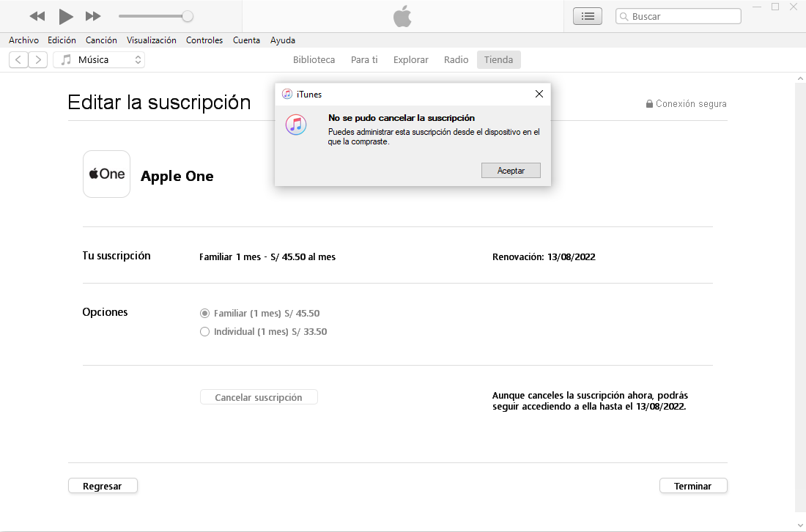Click the Apple One title text

(177, 176)
